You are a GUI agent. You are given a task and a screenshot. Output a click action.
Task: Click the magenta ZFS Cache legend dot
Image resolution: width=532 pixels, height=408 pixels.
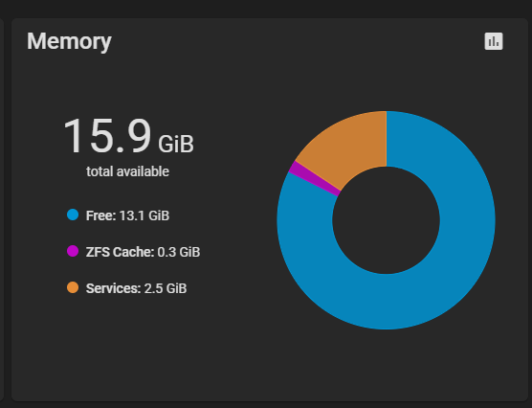(73, 251)
